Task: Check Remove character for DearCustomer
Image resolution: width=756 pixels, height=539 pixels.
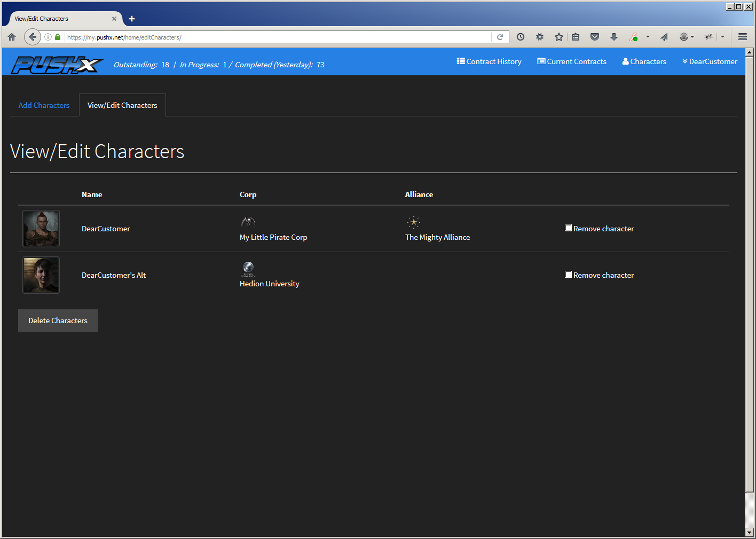Action: 569,228
